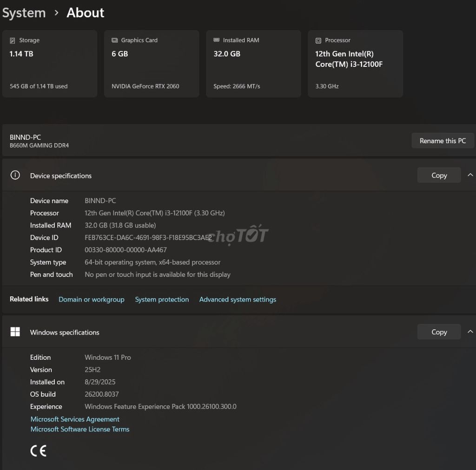
Task: Copy the device specifications
Action: pyautogui.click(x=439, y=175)
